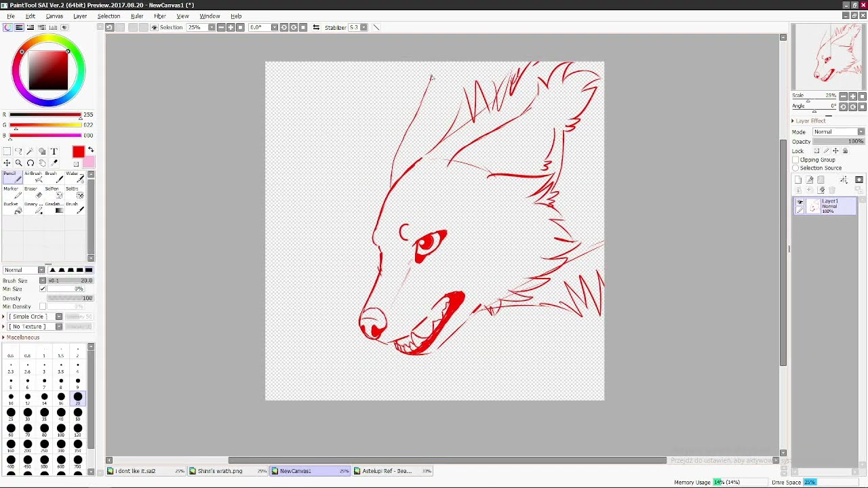Activate the Text tool
Image resolution: width=868 pixels, height=488 pixels.
tap(54, 151)
